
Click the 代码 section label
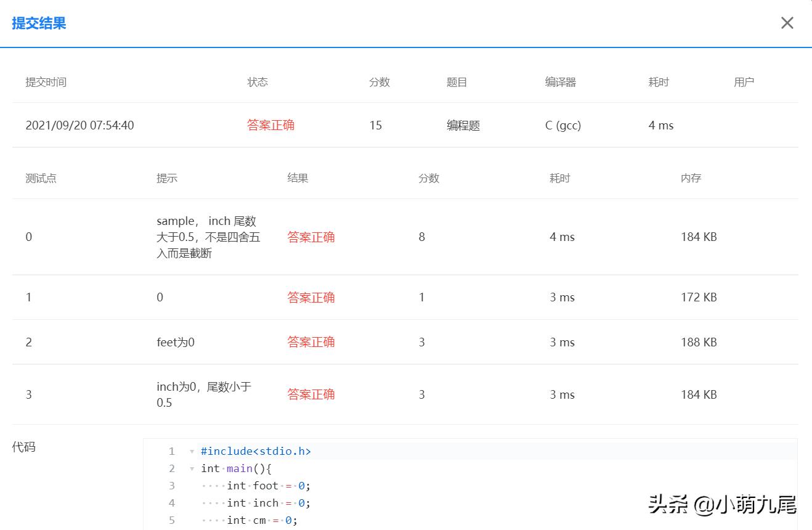[x=22, y=447]
